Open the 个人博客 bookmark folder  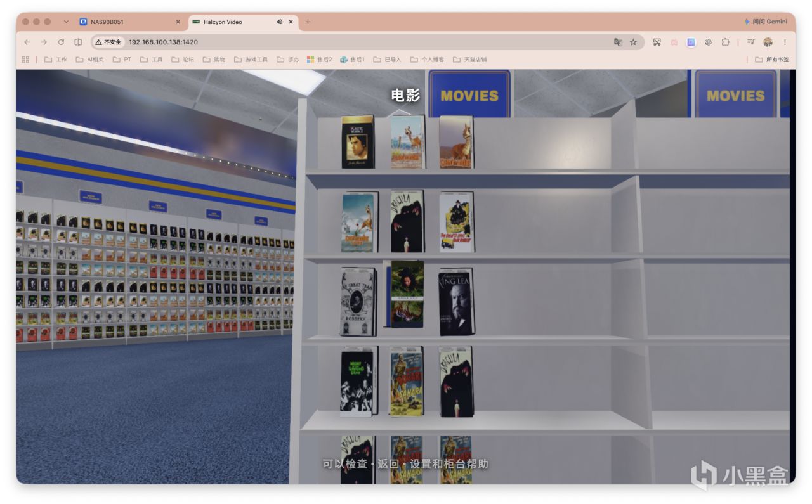pos(427,60)
